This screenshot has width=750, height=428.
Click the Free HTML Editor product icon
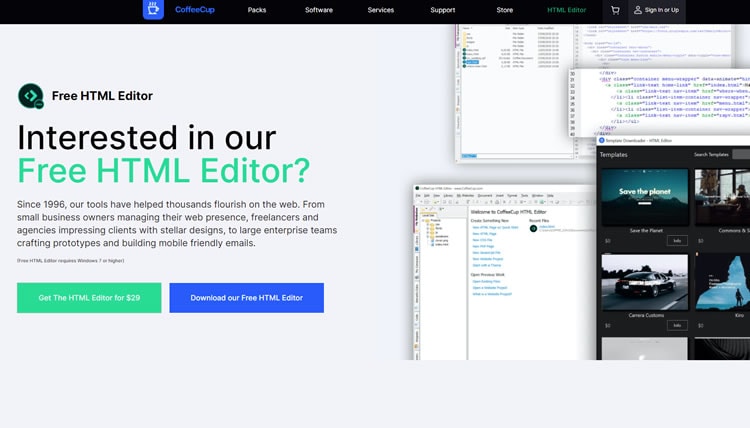31,96
